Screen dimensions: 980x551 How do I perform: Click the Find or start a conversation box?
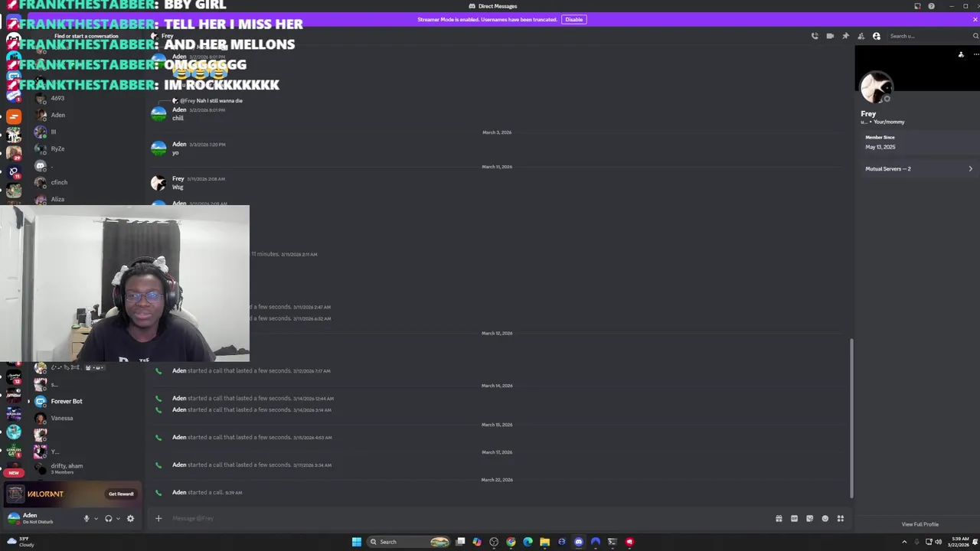tap(86, 36)
